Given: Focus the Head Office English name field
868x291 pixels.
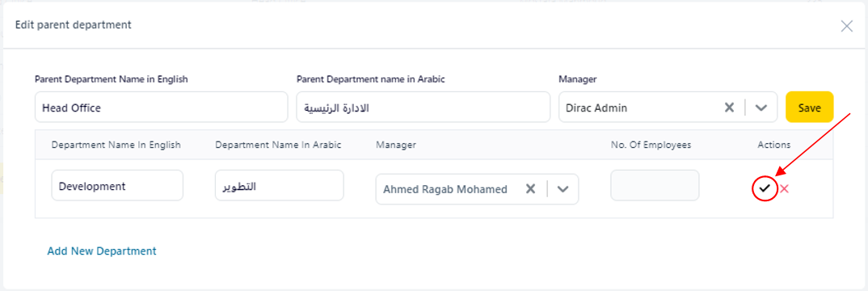Looking at the screenshot, I should click(x=161, y=108).
